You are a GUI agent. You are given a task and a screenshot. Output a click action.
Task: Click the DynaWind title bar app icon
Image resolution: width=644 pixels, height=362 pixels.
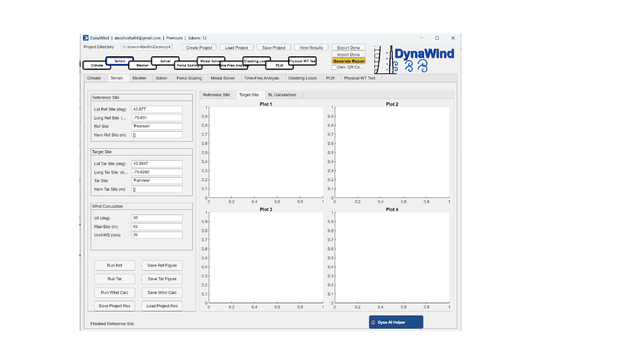(x=86, y=38)
